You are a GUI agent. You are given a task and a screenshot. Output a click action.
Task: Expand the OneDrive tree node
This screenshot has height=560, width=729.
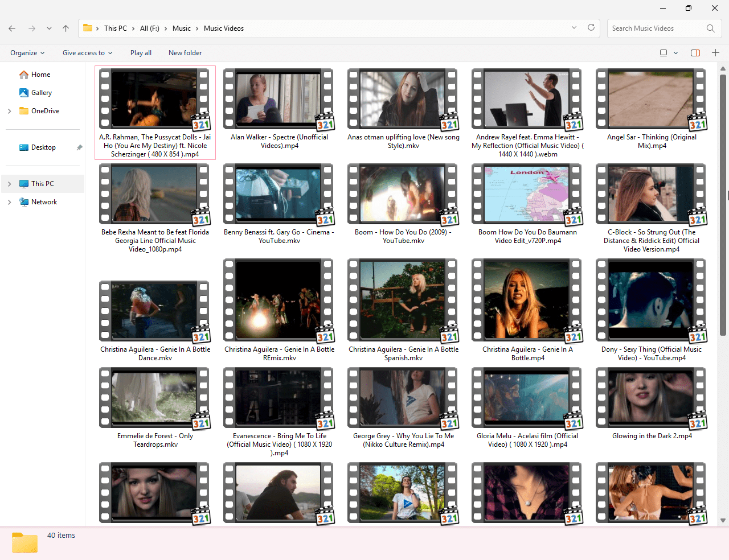click(x=9, y=111)
